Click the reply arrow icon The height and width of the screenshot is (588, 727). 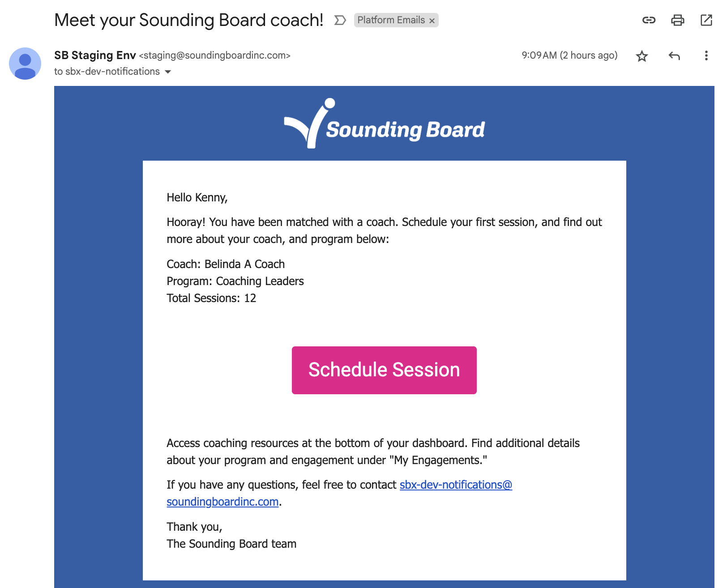coord(674,56)
